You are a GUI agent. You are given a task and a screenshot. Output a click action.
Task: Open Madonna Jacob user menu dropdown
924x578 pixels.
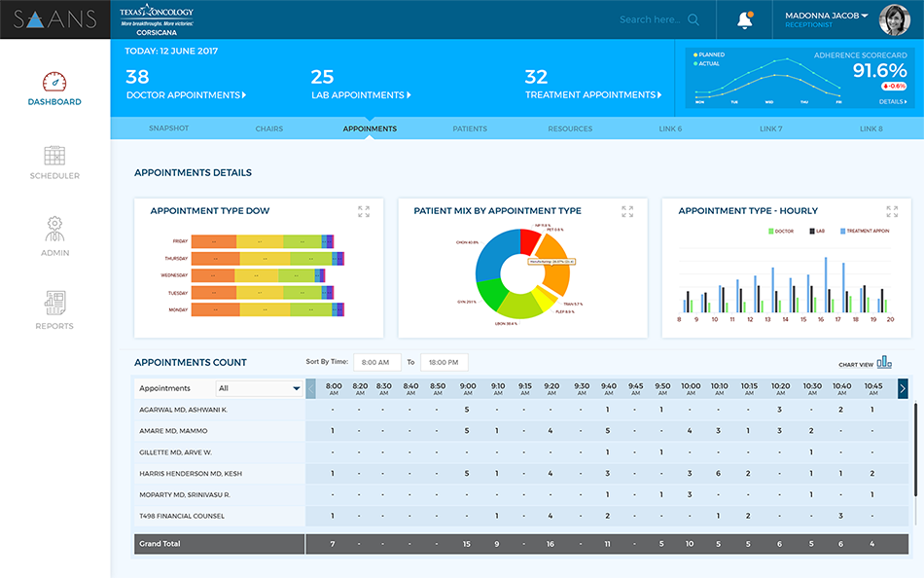[x=864, y=16]
